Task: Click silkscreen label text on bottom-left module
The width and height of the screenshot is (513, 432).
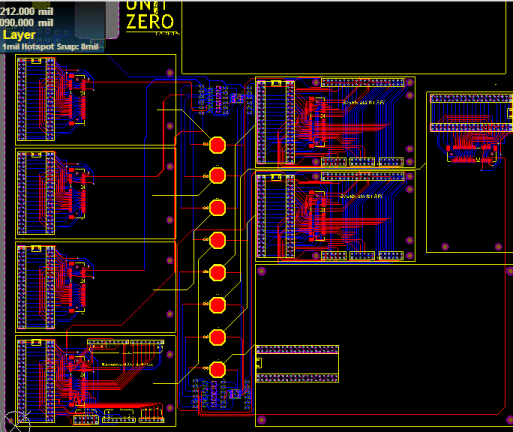Action: pyautogui.click(x=127, y=365)
